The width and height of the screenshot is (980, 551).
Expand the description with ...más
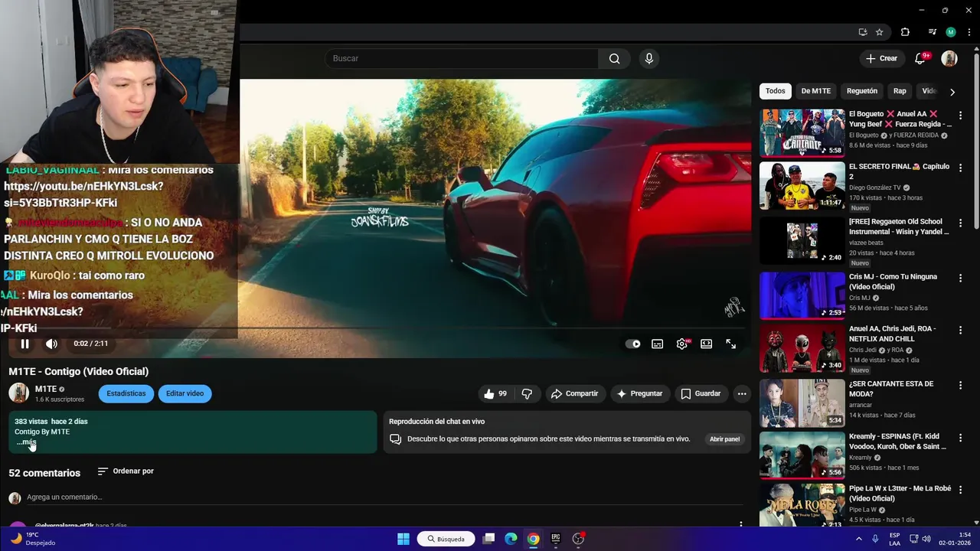click(26, 442)
